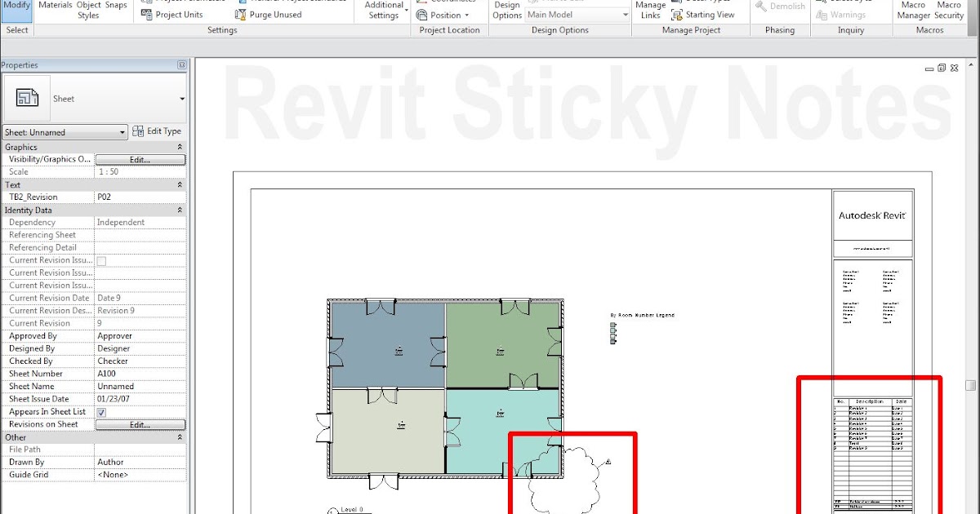The image size is (980, 514).
Task: Select the Object Styles tool
Action: pos(87,8)
